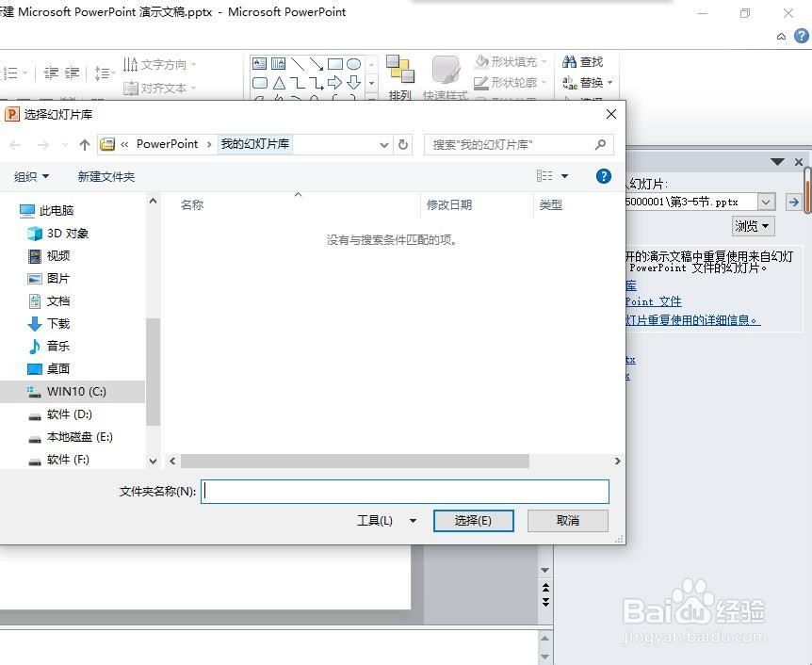The height and width of the screenshot is (665, 812).
Task: Open slide reuse details link
Action: coord(693,320)
